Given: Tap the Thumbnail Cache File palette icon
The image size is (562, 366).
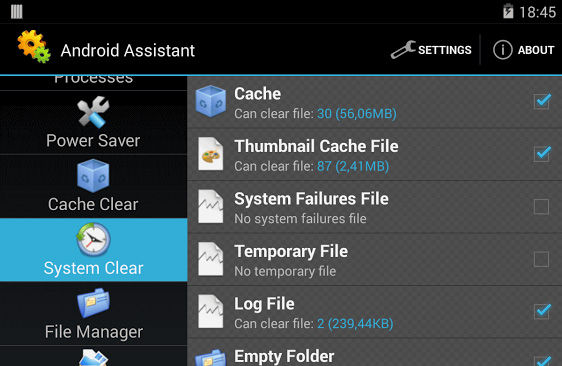Looking at the screenshot, I should click(211, 154).
